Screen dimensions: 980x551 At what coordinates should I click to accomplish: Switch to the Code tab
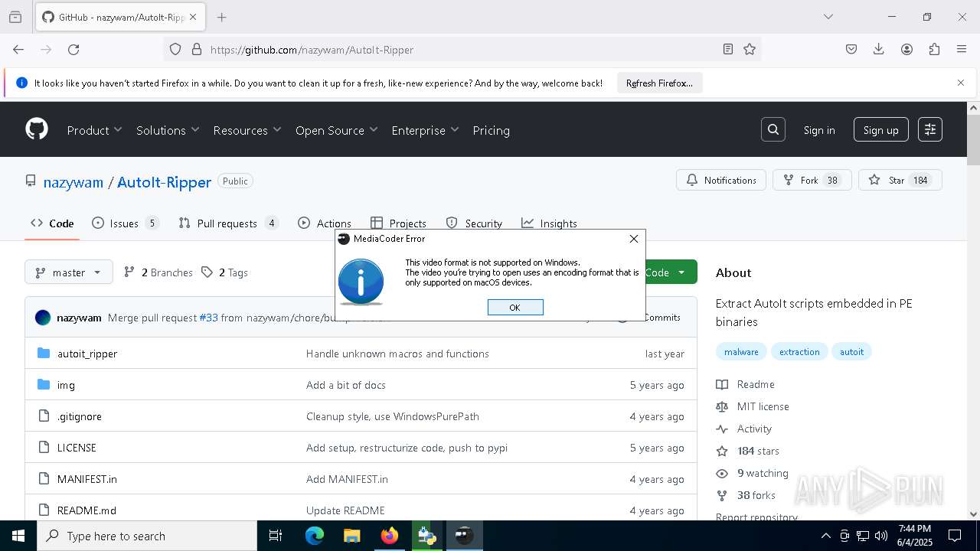tap(52, 223)
